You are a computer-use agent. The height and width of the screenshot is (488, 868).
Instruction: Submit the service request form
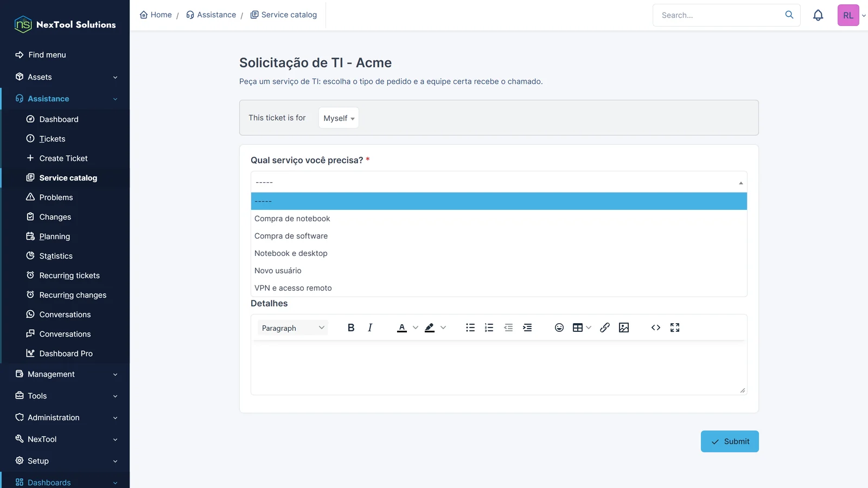coord(730,441)
